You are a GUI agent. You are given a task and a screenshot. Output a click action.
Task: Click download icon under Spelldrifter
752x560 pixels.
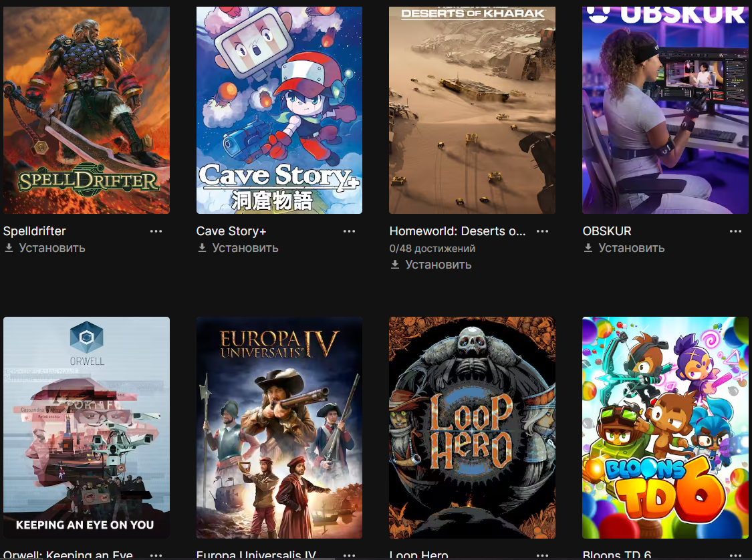[x=9, y=248]
